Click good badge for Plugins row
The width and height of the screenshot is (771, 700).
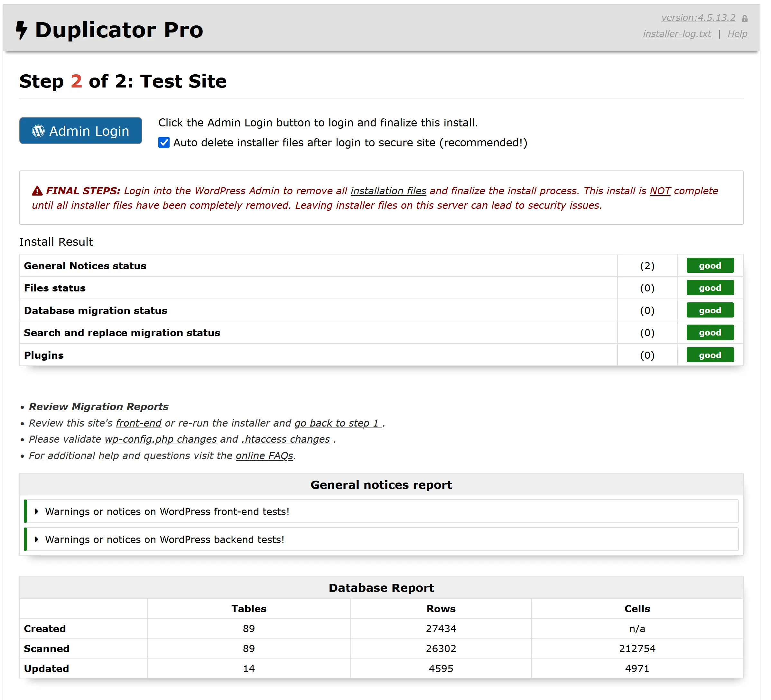point(710,355)
